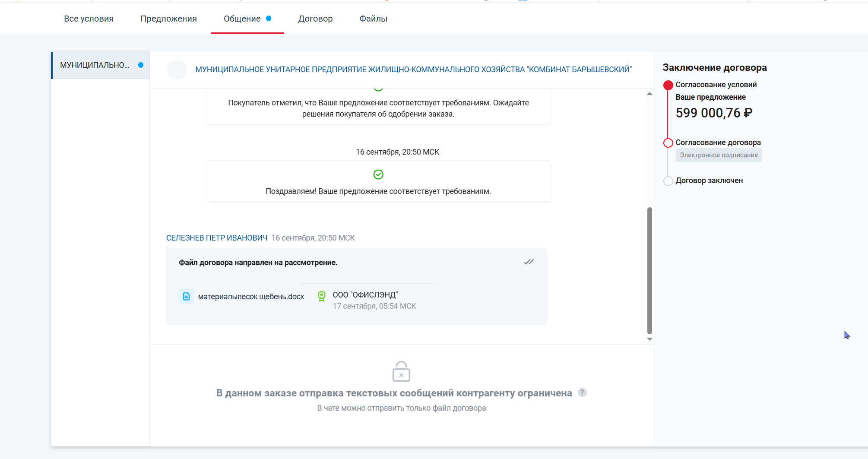This screenshot has width=868, height=459.
Task: Click signature time 17 сентября, 05:54 МСК
Action: 374,306
